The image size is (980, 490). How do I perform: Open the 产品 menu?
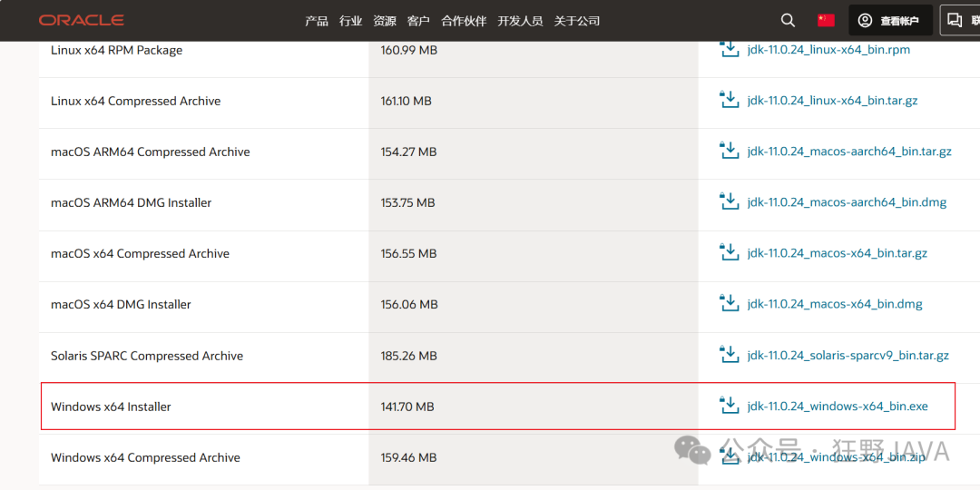pos(317,21)
